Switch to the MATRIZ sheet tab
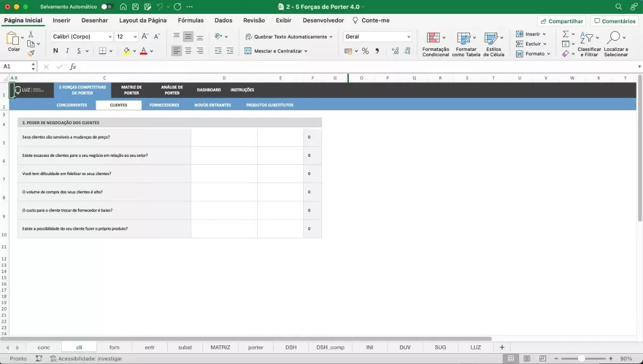This screenshot has width=643, height=364. (220, 347)
